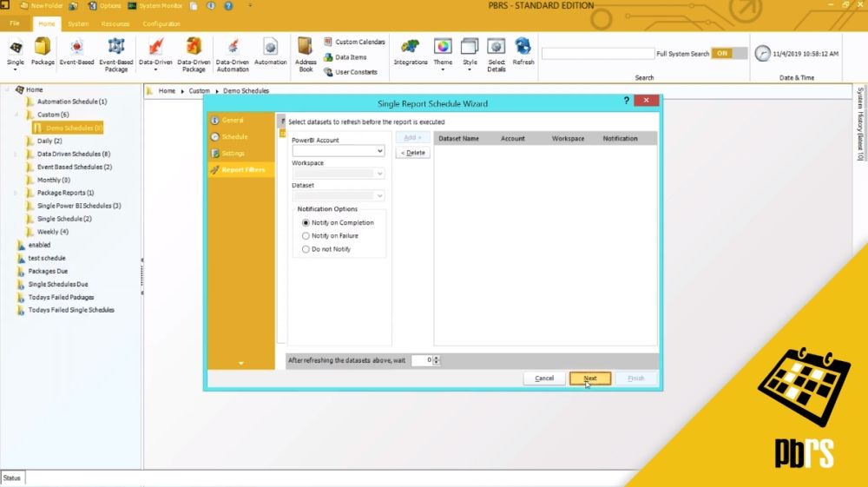The image size is (868, 487).
Task: Open Integrations in the ribbon
Action: (411, 51)
